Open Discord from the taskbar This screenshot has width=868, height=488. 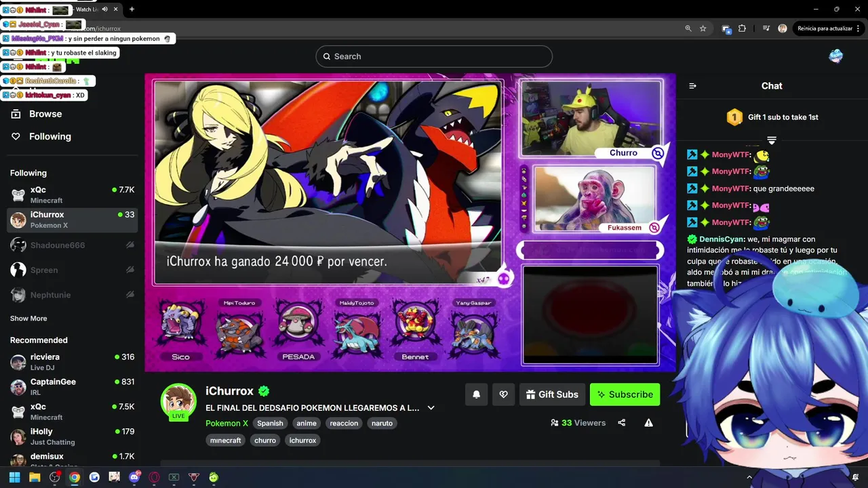[x=134, y=477]
